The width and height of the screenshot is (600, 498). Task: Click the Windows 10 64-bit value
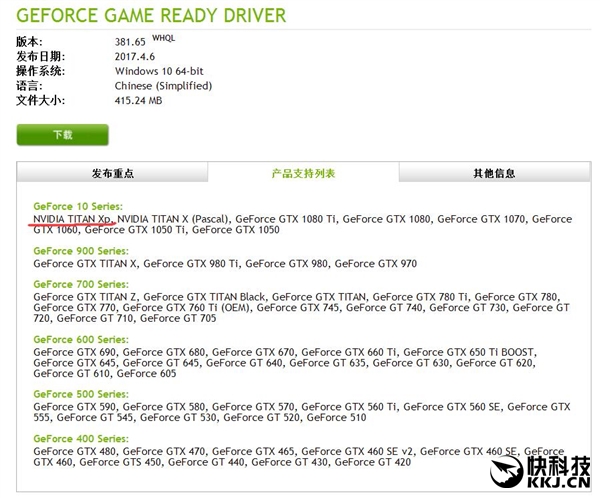(159, 71)
